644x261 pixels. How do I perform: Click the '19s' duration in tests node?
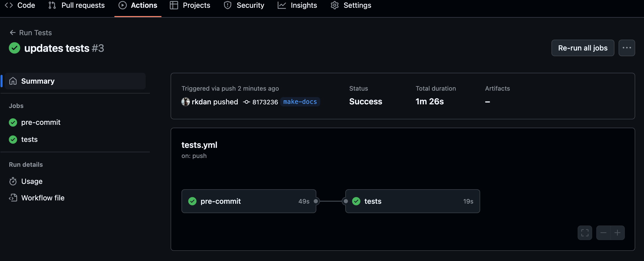(x=468, y=201)
